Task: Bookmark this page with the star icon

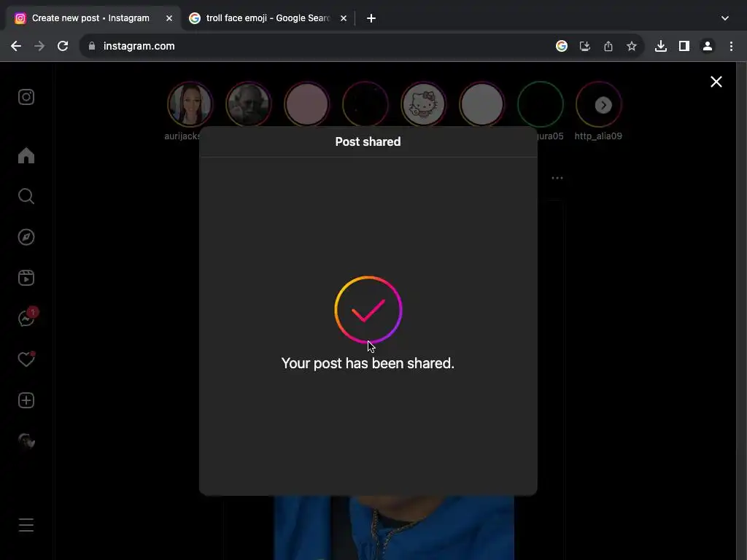Action: pos(631,46)
